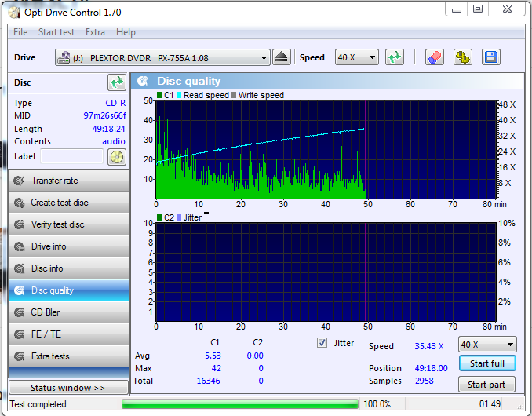The image size is (532, 416).
Task: Expand the 40 X dropdown above Start full
Action: (487, 345)
